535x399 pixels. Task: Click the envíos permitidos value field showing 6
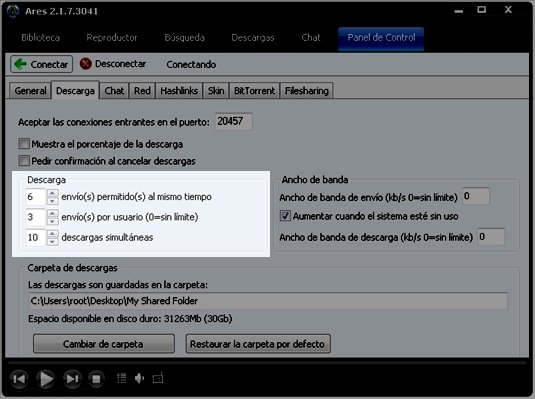click(35, 197)
